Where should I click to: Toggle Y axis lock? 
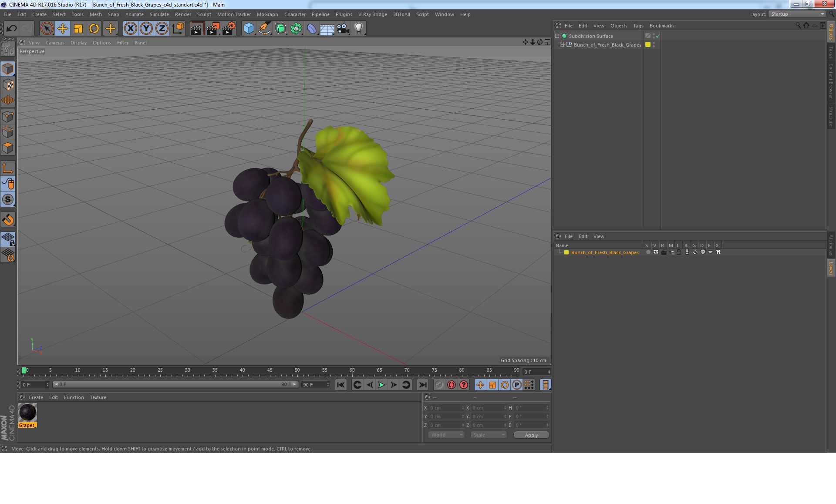[146, 29]
